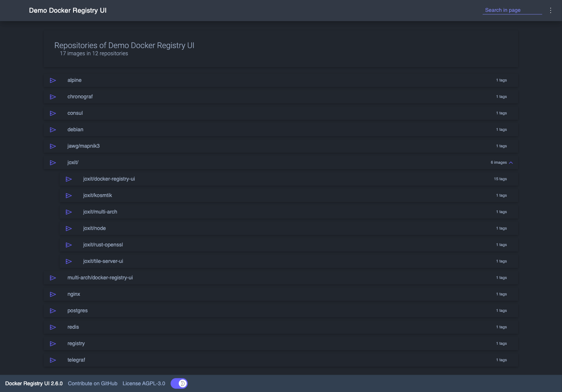This screenshot has height=392, width=562.
Task: Click the arrow icon for joxit/node
Action: tap(68, 228)
